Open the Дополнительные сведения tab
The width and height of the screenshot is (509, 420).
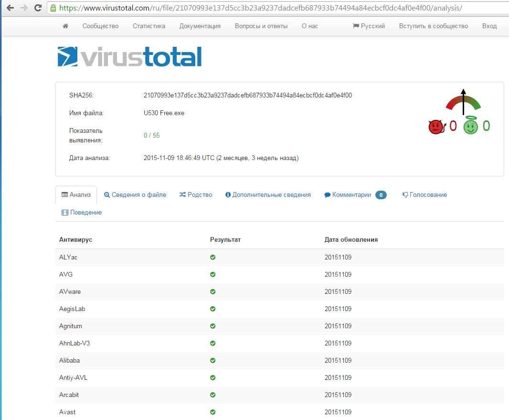point(268,195)
